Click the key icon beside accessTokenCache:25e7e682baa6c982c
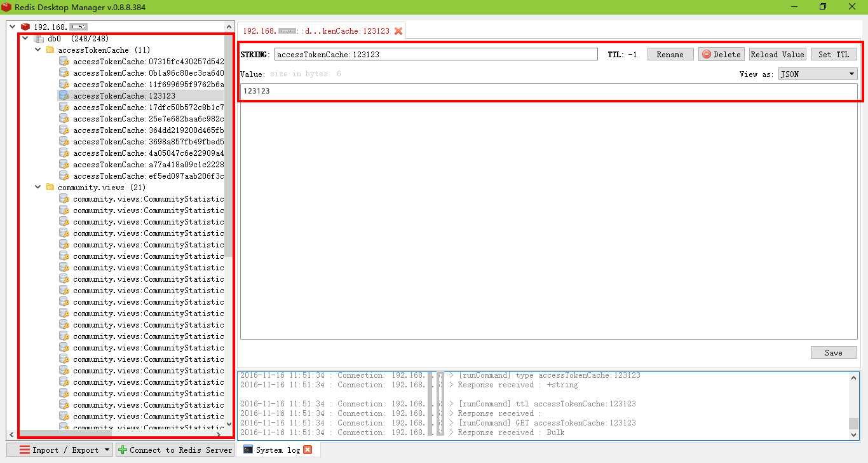 tap(64, 119)
